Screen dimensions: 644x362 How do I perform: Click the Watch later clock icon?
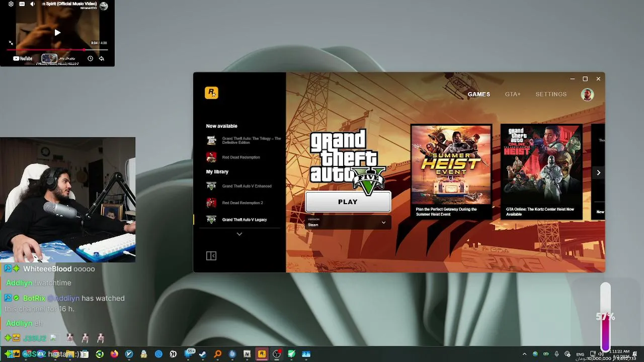pyautogui.click(x=90, y=58)
